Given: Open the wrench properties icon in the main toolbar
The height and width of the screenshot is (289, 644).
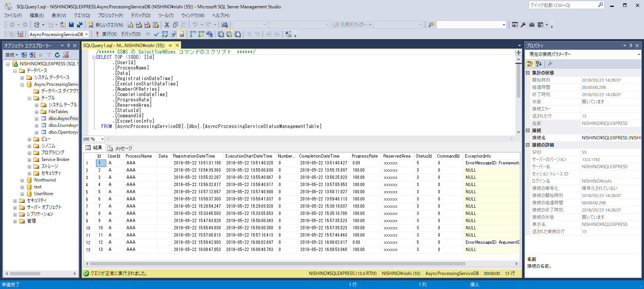Looking at the screenshot, I should [523, 25].
